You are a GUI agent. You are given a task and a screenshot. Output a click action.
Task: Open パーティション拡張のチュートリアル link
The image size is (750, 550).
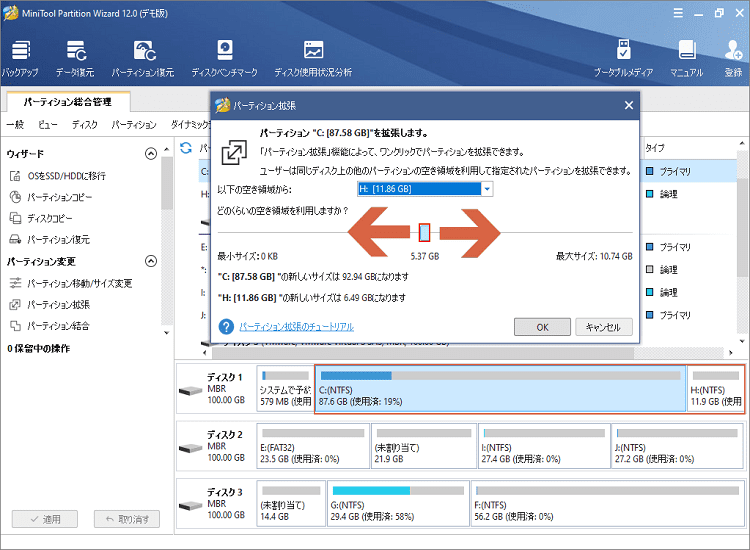coord(297,327)
